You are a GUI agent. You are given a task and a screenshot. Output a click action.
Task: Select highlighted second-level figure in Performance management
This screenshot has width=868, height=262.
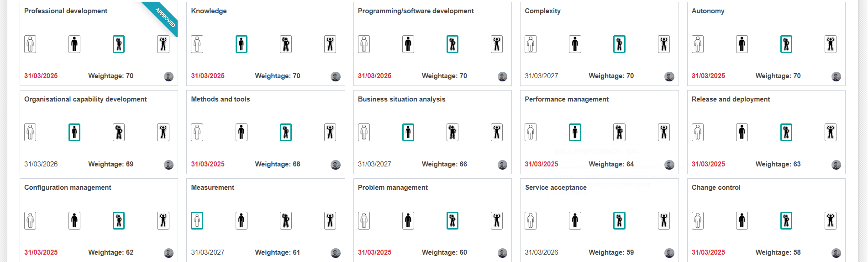pos(575,133)
